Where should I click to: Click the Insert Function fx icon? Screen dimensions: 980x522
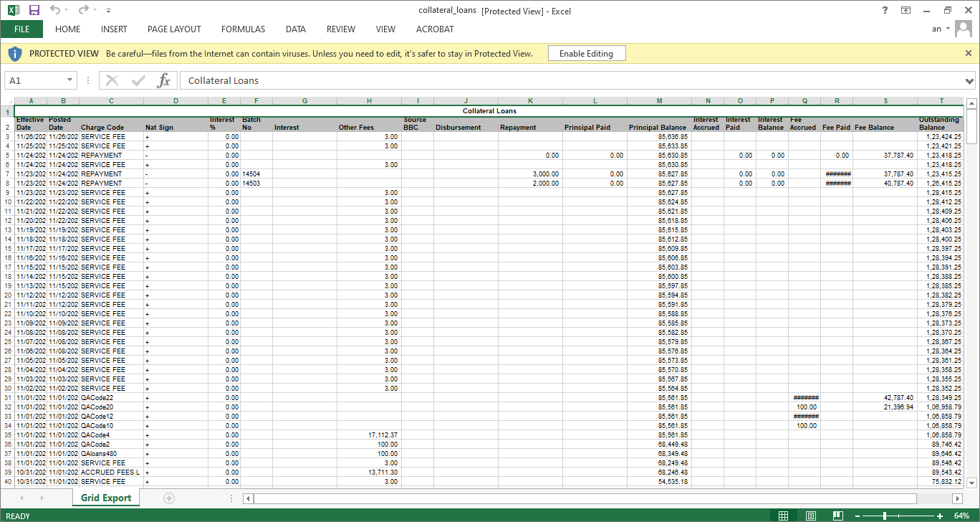coord(164,80)
